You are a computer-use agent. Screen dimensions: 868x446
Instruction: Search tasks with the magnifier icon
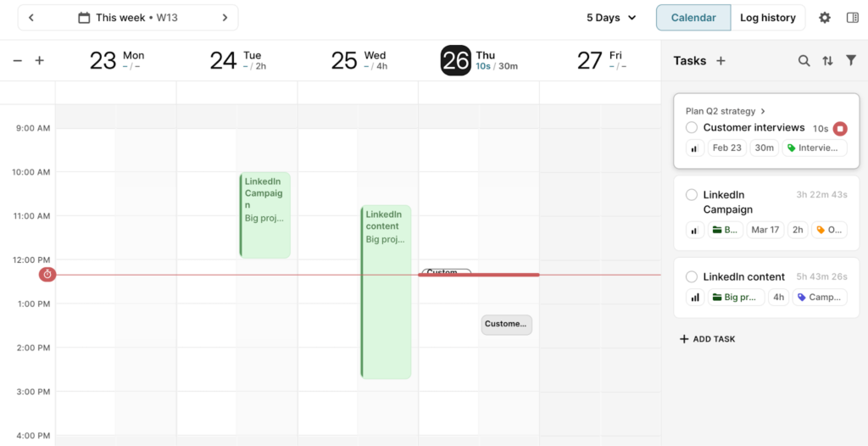[x=804, y=61]
